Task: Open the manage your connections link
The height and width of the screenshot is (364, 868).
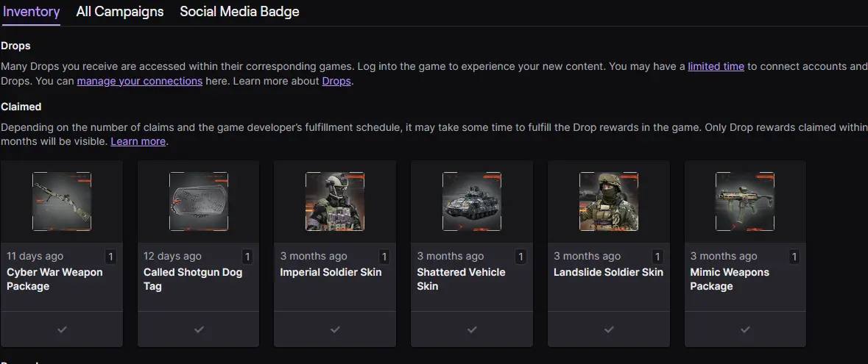Action: coord(139,81)
